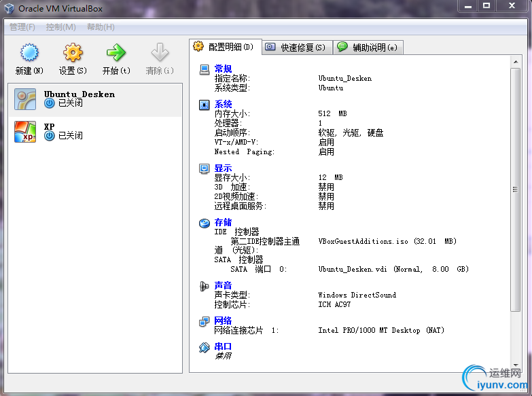Click the details scrollbar up arrow
This screenshot has height=396, width=532.
tap(516, 62)
